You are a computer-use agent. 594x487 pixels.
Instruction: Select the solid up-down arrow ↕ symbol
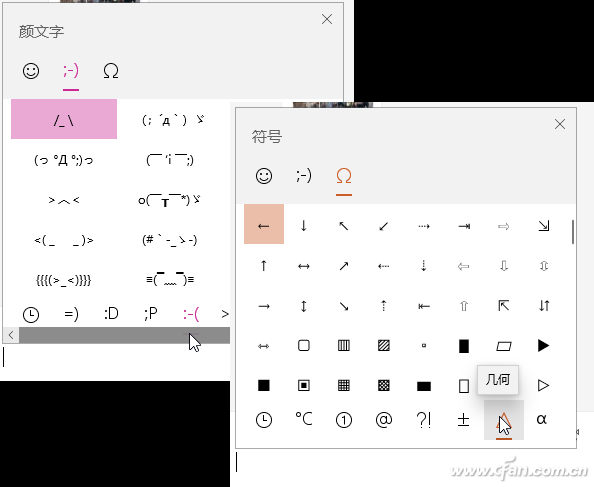303,306
